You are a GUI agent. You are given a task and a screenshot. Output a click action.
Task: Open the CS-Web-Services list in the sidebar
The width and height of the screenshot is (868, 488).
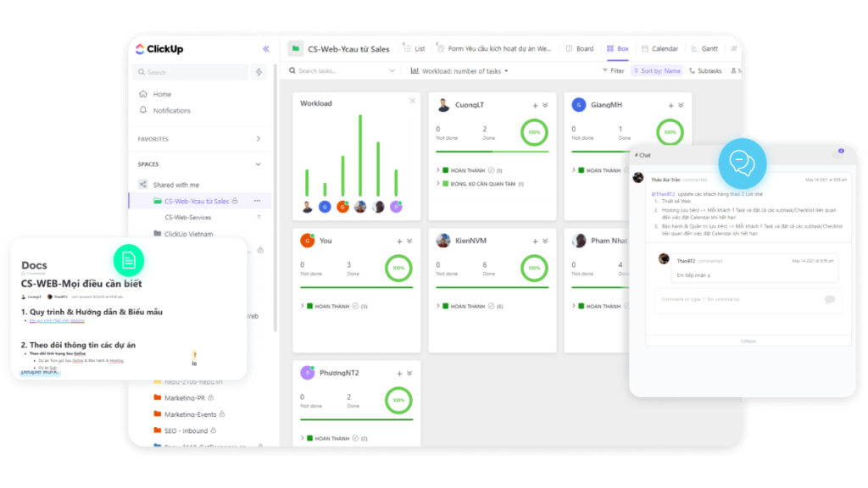tap(188, 218)
